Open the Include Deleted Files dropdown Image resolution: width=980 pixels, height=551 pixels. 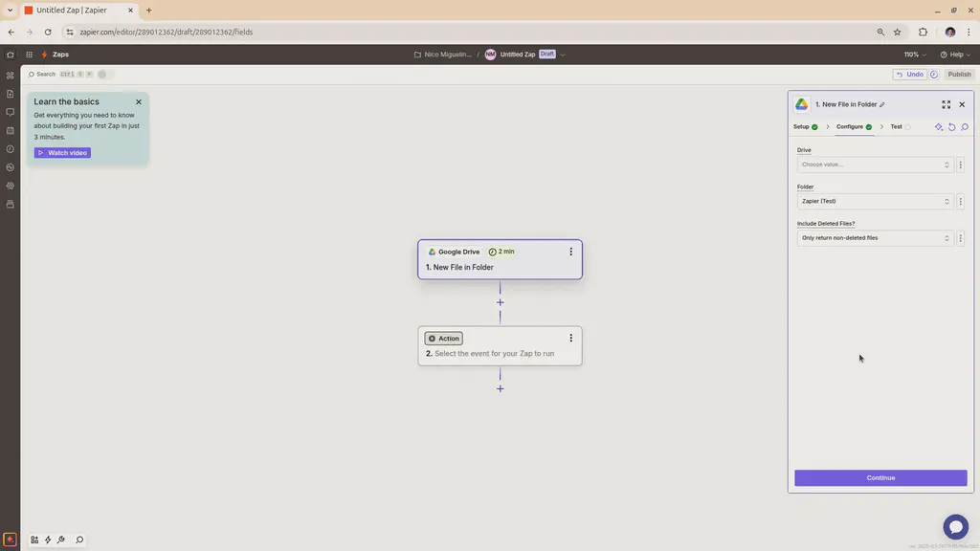coord(873,237)
